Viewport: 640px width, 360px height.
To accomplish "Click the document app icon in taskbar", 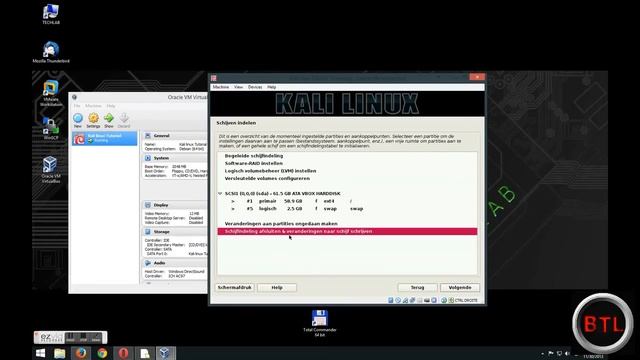I will (144, 353).
